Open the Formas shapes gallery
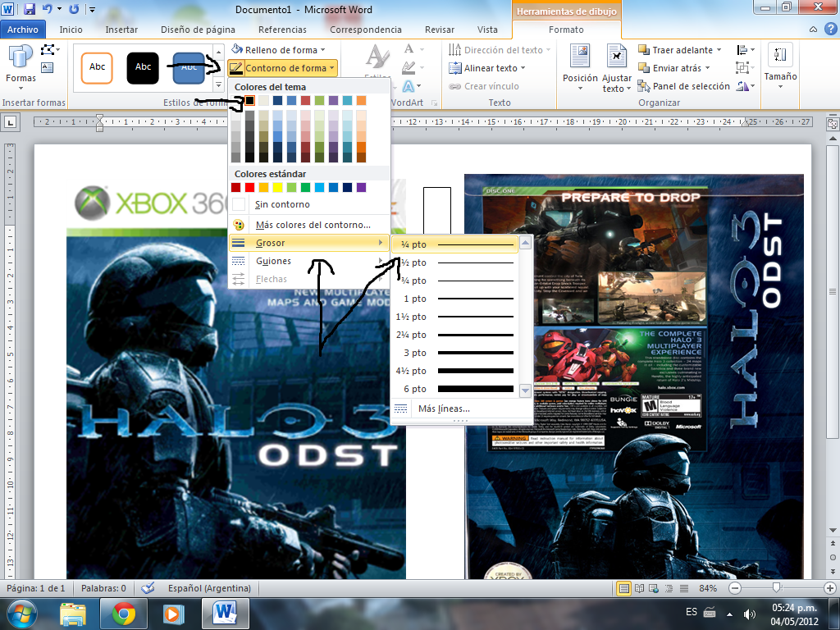 21,67
